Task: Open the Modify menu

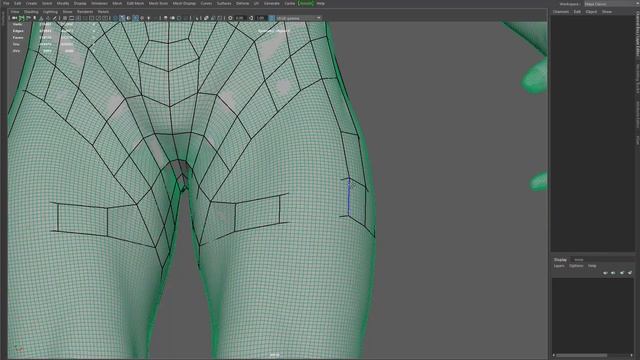Action: [63, 3]
